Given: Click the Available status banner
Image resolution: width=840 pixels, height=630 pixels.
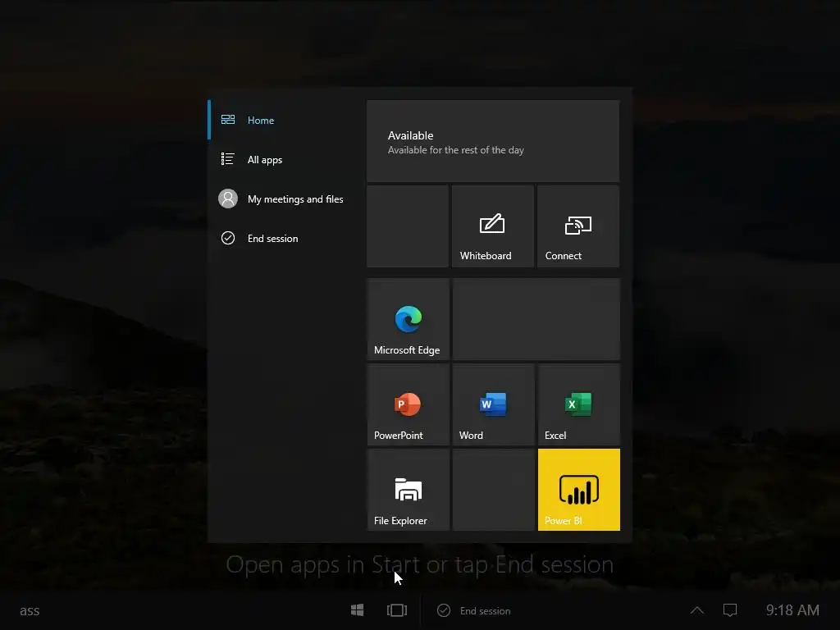Looking at the screenshot, I should click(x=493, y=141).
